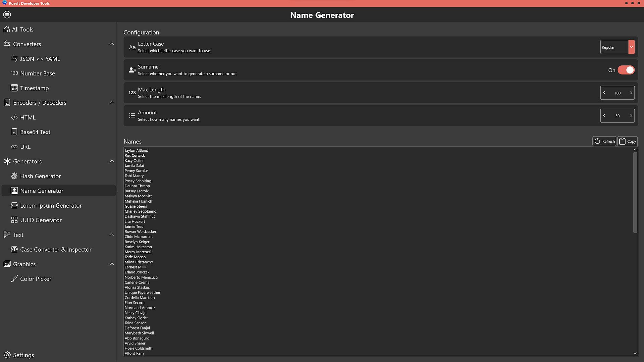Image resolution: width=644 pixels, height=362 pixels.
Task: Turn off the Surname toggle switch
Action: click(626, 70)
